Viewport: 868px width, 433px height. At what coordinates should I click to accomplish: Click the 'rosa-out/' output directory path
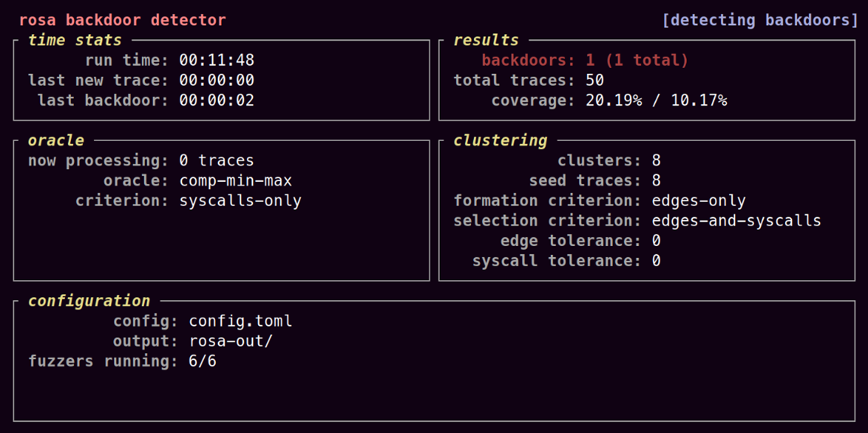[231, 341]
